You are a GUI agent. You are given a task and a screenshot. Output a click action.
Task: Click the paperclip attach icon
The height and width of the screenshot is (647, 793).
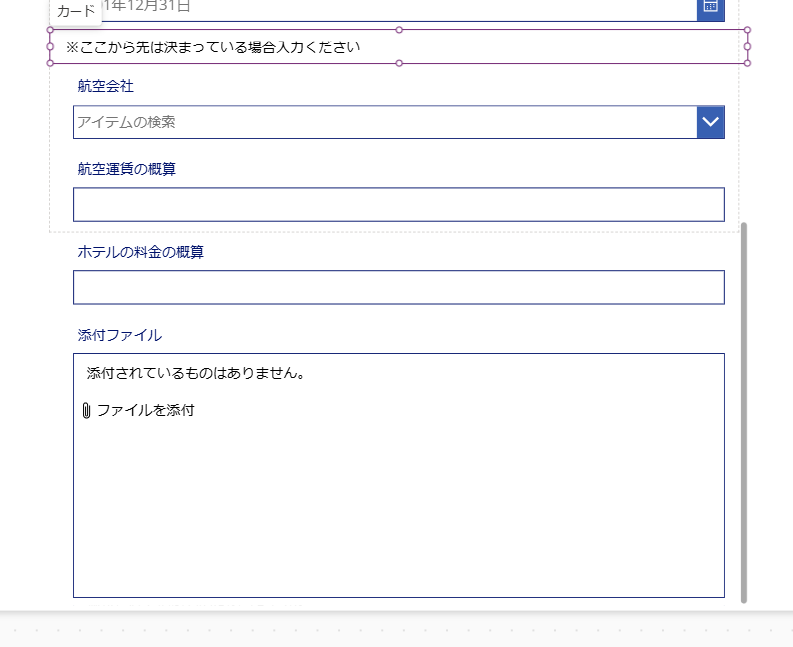click(x=86, y=411)
